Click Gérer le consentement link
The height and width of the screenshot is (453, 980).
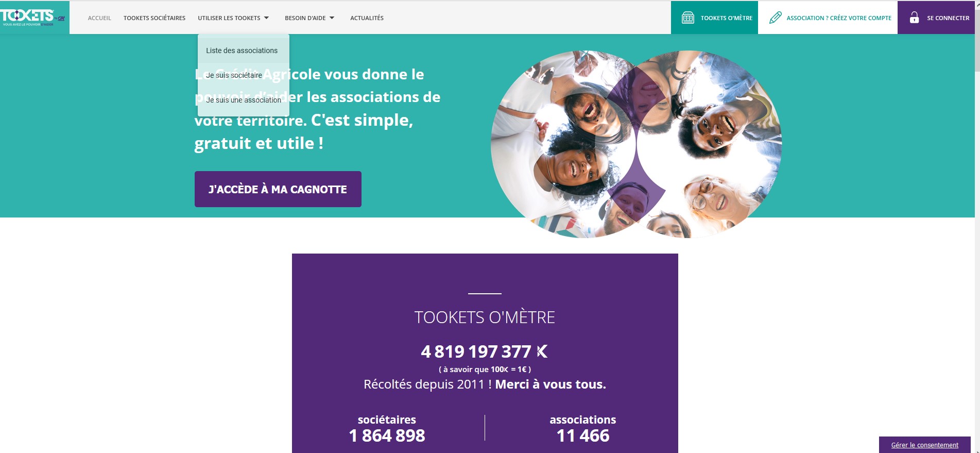click(925, 445)
